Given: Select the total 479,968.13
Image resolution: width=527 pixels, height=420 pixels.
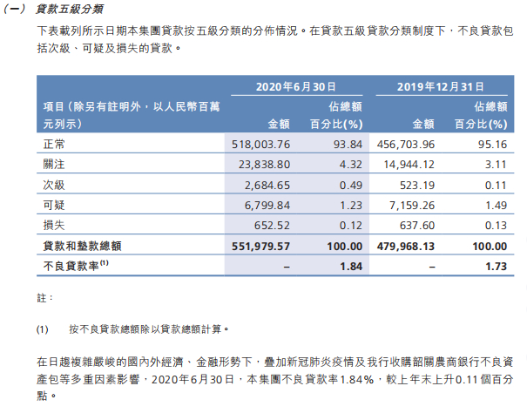Looking at the screenshot, I should pos(406,246).
